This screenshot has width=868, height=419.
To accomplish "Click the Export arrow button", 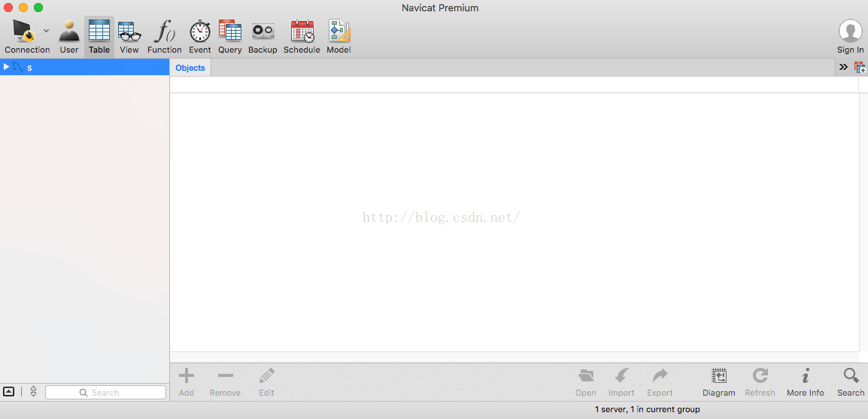I will click(x=660, y=382).
